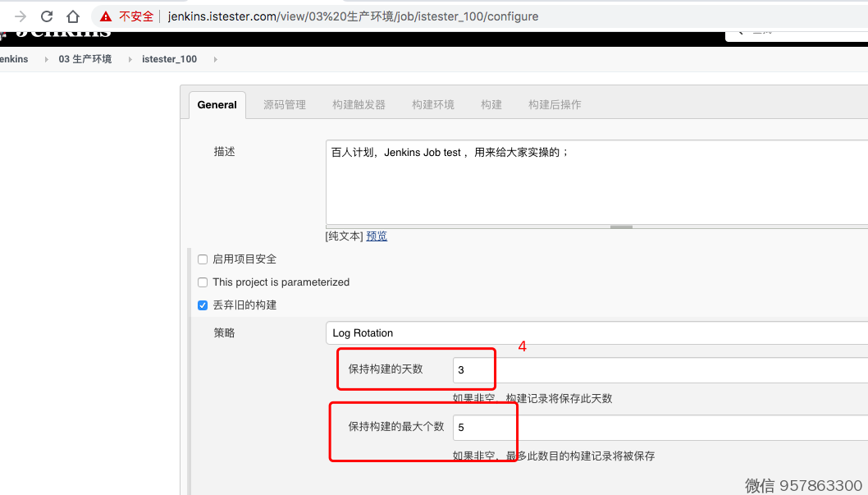This screenshot has height=495, width=868.
Task: Expand breadcrumb arrow after istester_100
Action: click(x=216, y=59)
